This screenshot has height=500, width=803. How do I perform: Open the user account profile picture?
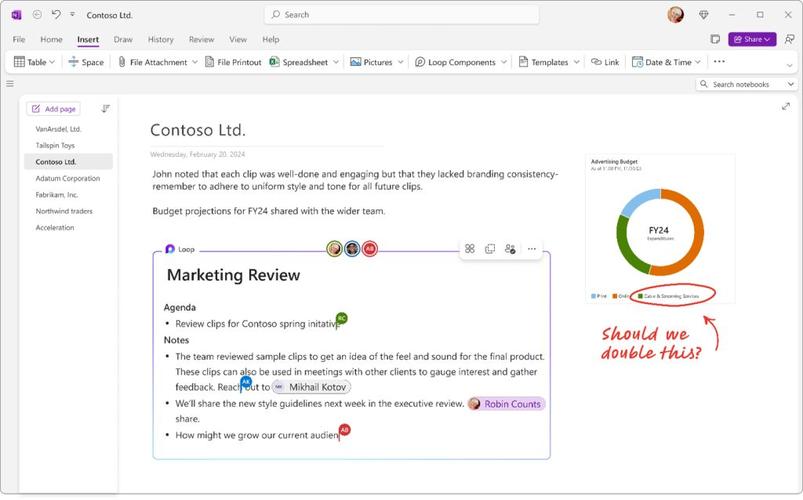675,15
